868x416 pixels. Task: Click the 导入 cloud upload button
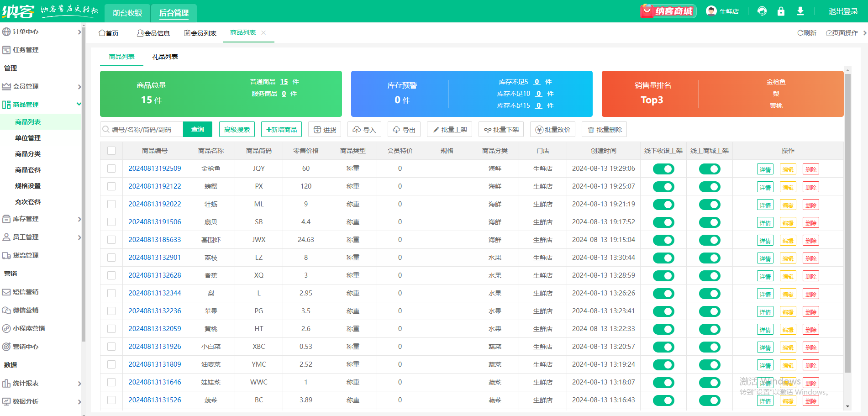(x=364, y=130)
